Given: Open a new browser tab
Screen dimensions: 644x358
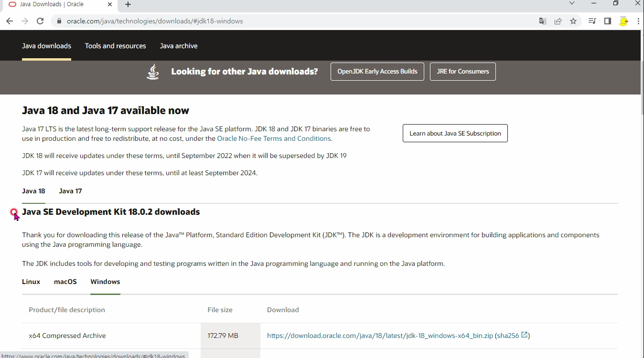Looking at the screenshot, I should [128, 4].
